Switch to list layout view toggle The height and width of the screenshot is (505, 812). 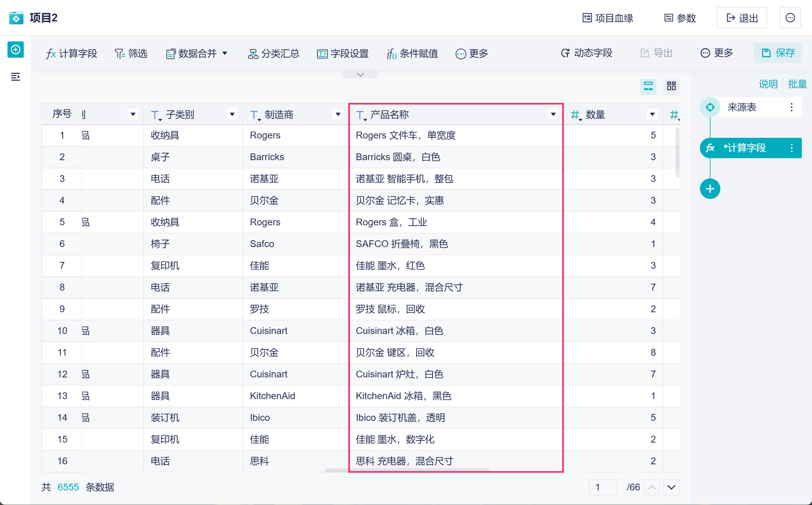click(648, 86)
